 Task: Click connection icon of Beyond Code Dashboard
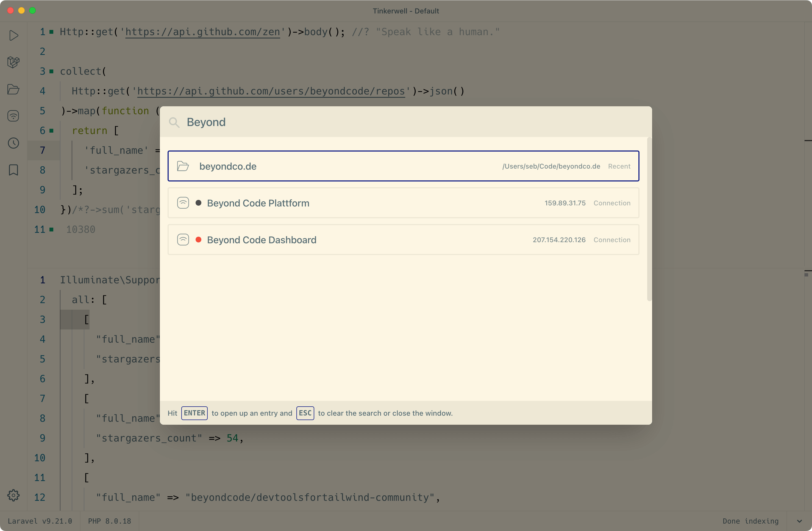pyautogui.click(x=183, y=240)
